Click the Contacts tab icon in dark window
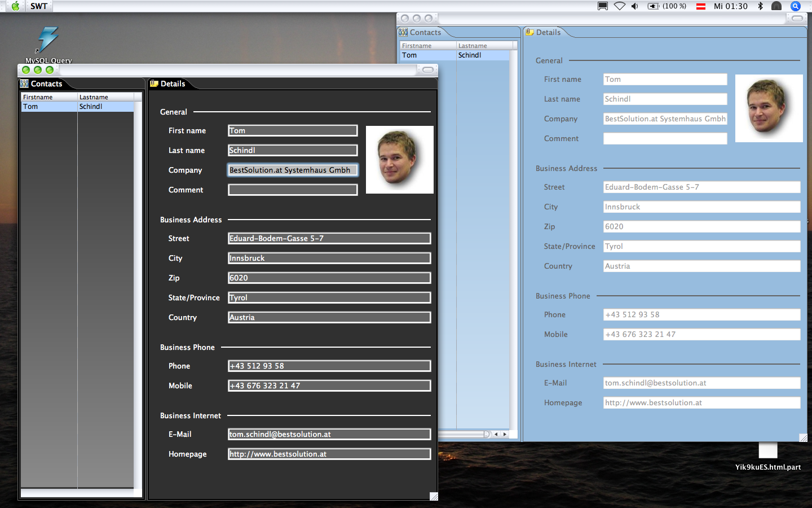Image resolution: width=812 pixels, height=508 pixels. click(24, 84)
